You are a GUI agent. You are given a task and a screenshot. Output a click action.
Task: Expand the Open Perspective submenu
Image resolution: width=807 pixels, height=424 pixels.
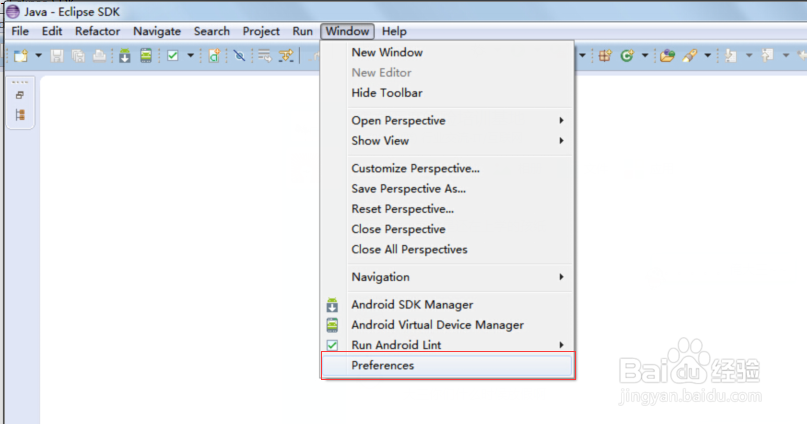coord(398,120)
